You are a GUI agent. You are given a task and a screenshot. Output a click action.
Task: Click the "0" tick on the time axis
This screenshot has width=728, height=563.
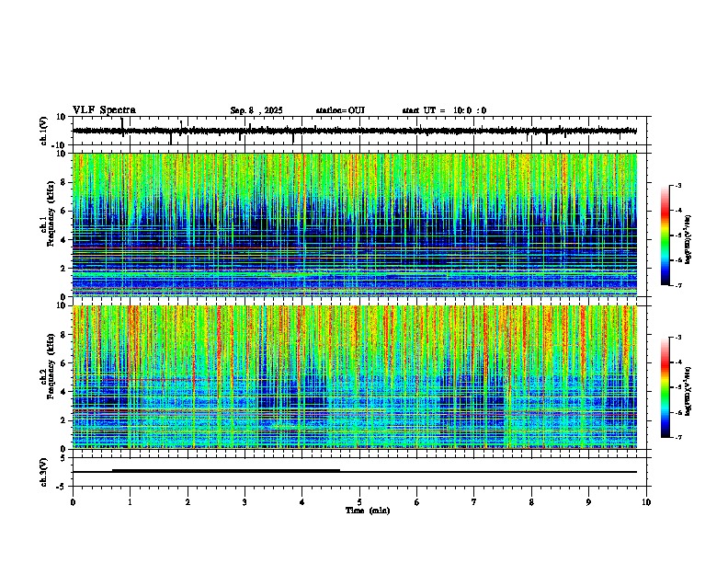pyautogui.click(x=73, y=502)
